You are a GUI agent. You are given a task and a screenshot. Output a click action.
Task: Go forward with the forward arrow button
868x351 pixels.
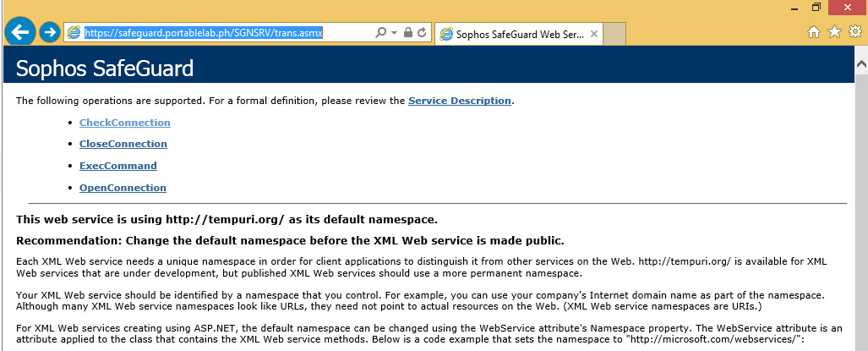point(50,33)
